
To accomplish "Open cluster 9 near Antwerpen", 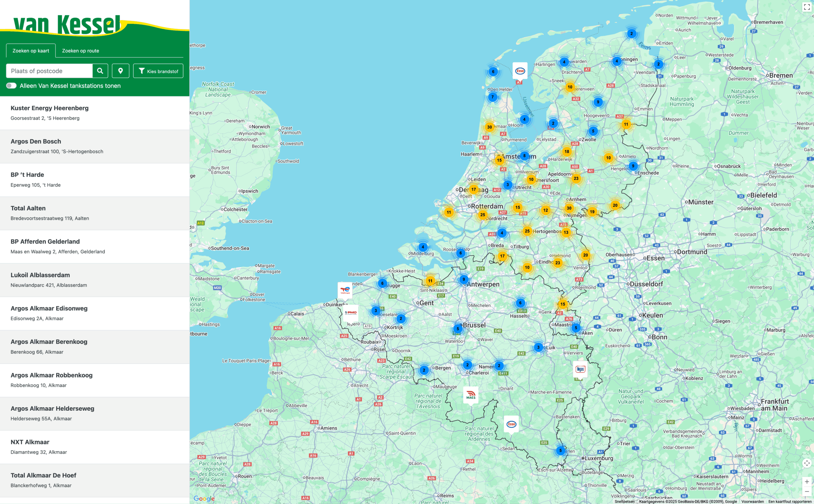I will [464, 279].
